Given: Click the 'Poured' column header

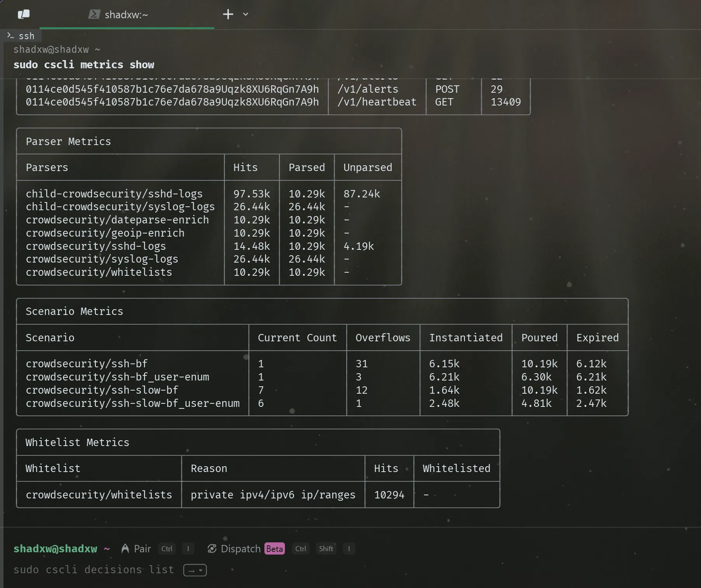Looking at the screenshot, I should [x=540, y=338].
